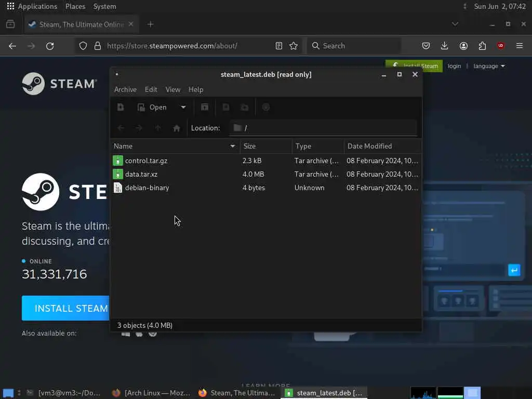Go up one level in archive
The width and height of the screenshot is (532, 399).
(x=158, y=128)
